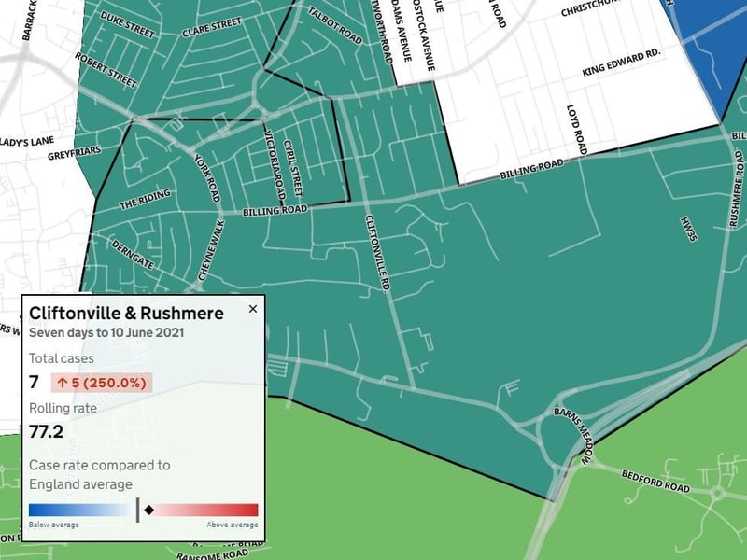This screenshot has height=560, width=747.
Task: Click the rolling rate value "77.2"
Action: (x=46, y=431)
